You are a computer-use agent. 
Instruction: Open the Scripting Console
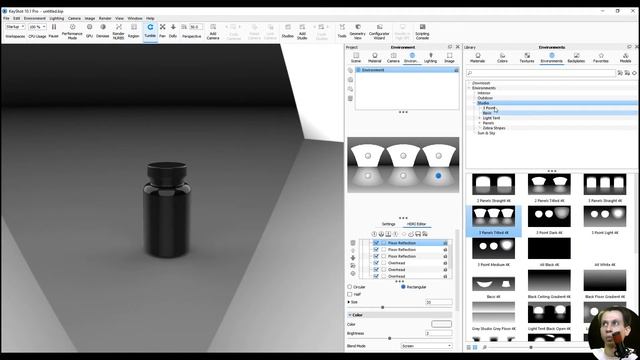point(422,32)
